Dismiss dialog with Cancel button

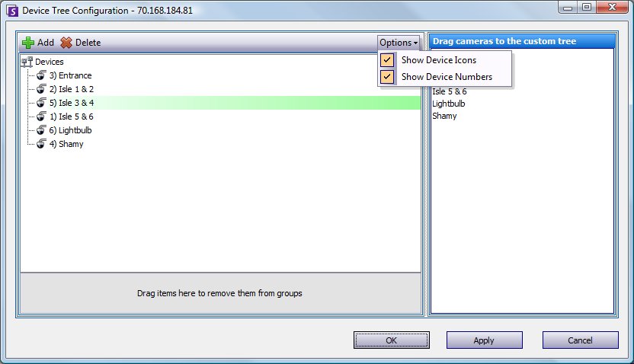tap(580, 340)
